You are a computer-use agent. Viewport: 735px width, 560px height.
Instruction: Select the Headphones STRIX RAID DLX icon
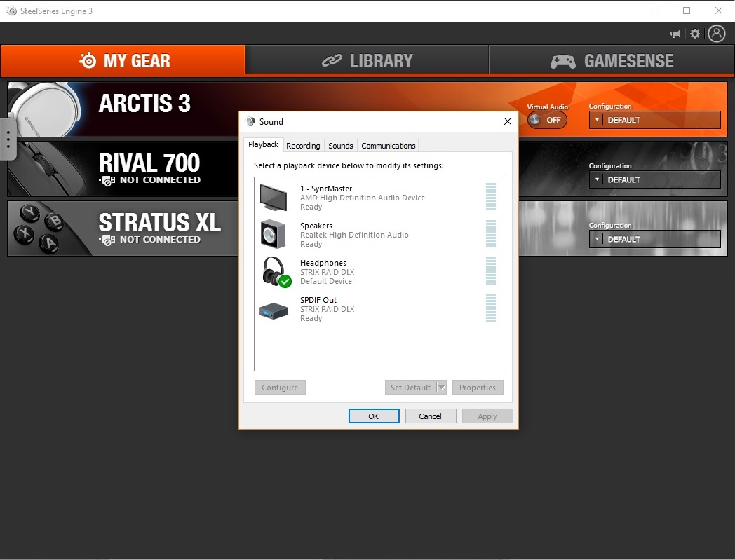click(x=276, y=272)
